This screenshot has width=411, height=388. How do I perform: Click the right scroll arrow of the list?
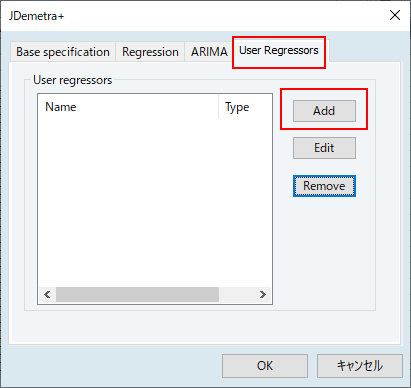tap(263, 295)
